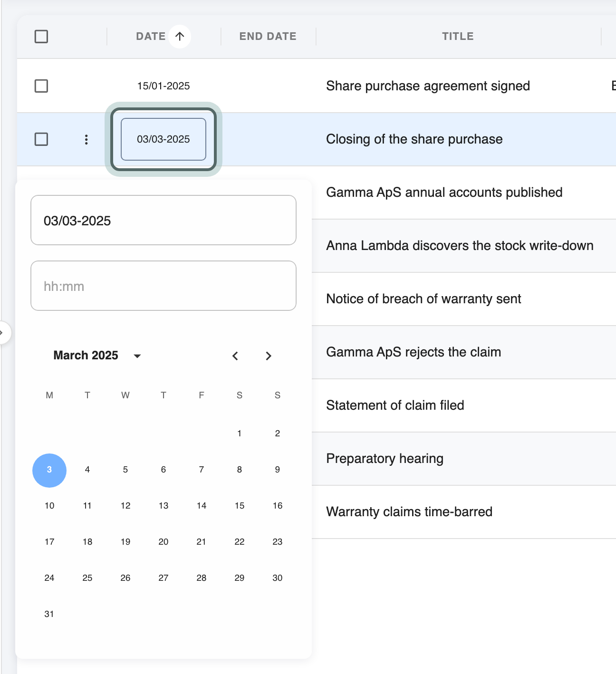Check the Share purchase agreement signed row

(x=41, y=86)
